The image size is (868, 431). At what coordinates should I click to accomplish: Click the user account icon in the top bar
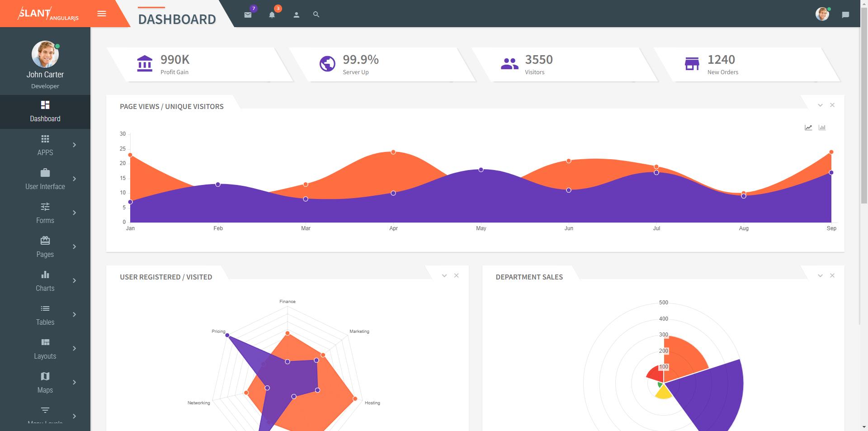296,14
